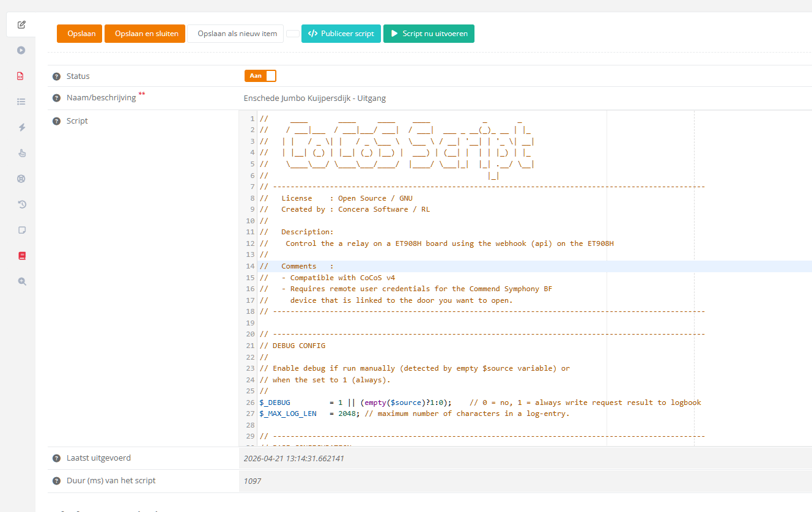Open the history clock sidebar icon
Screen dimensions: 812x512
pos(21,204)
